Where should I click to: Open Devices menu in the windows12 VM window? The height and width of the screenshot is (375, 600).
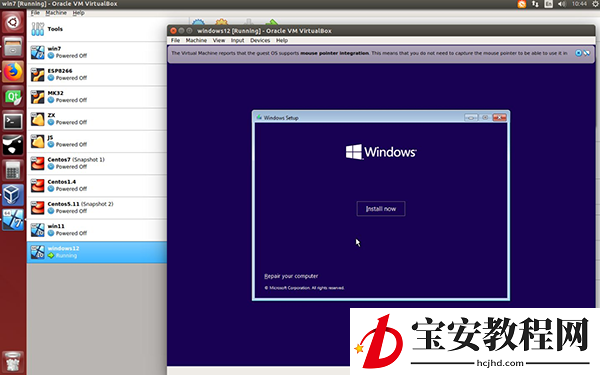pyautogui.click(x=260, y=40)
